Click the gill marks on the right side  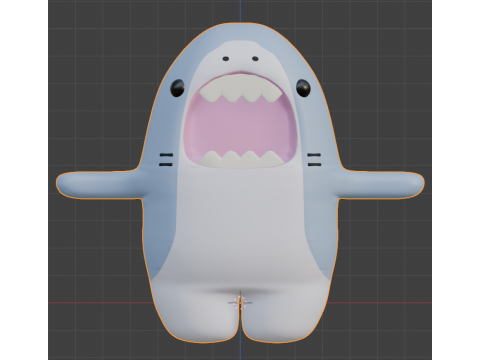[314, 160]
